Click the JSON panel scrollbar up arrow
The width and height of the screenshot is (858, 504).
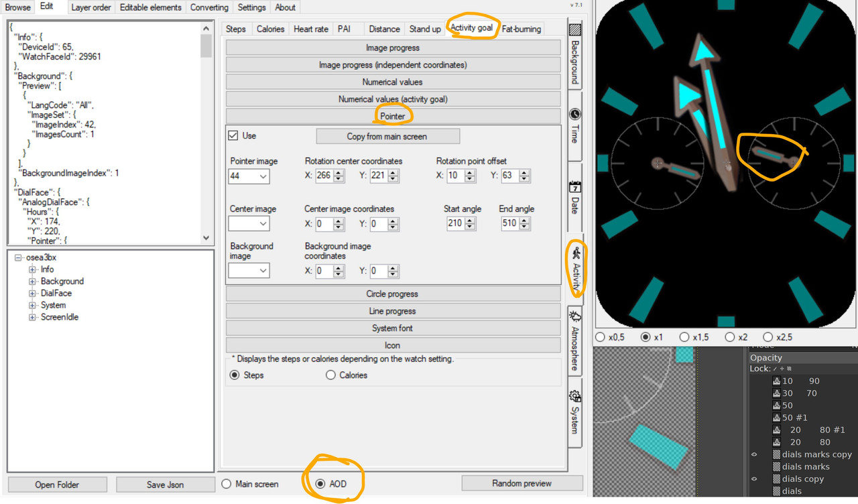tap(206, 29)
